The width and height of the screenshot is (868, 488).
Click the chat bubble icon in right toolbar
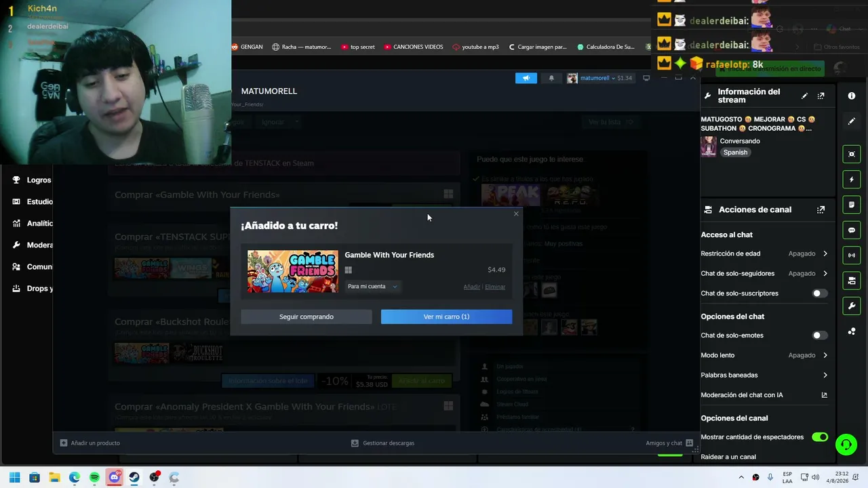coord(852,230)
